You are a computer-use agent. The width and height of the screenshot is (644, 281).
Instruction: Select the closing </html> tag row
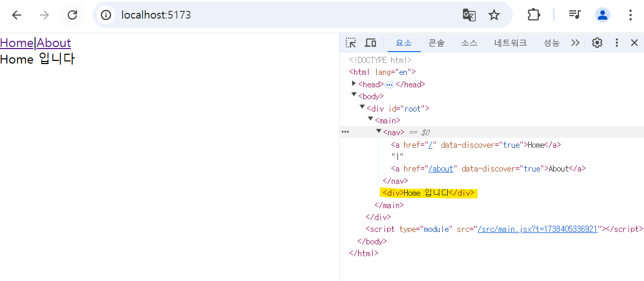[364, 253]
